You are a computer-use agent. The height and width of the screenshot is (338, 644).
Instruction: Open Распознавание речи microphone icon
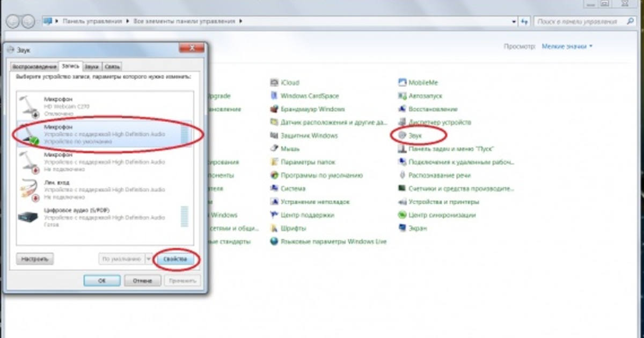coord(402,175)
